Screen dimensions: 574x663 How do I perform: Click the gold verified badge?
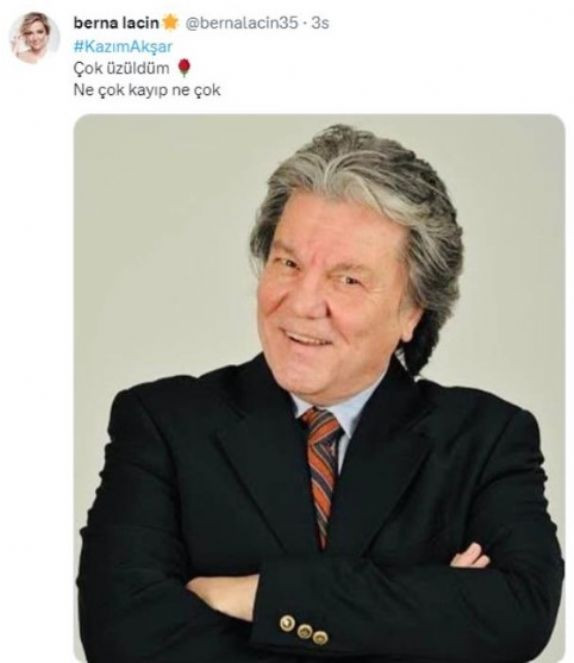[170, 23]
